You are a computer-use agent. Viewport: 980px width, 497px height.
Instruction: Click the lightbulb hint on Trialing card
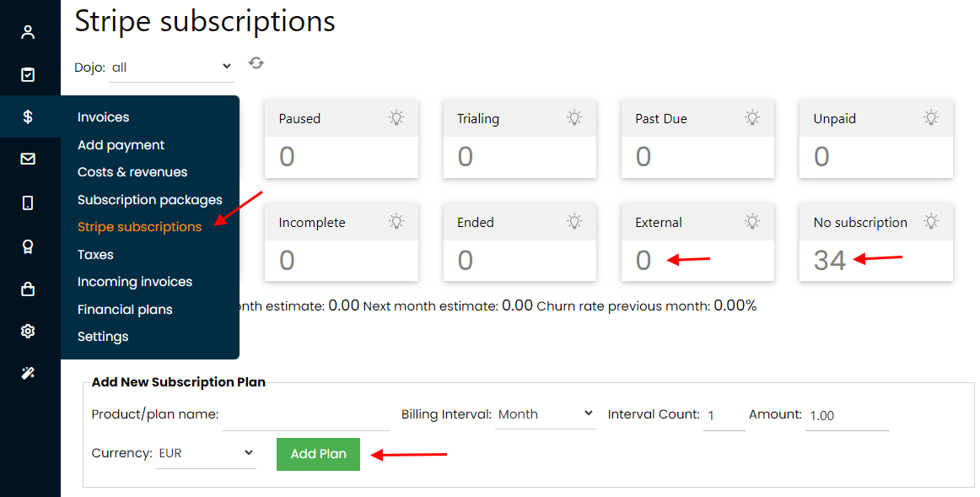(x=574, y=117)
